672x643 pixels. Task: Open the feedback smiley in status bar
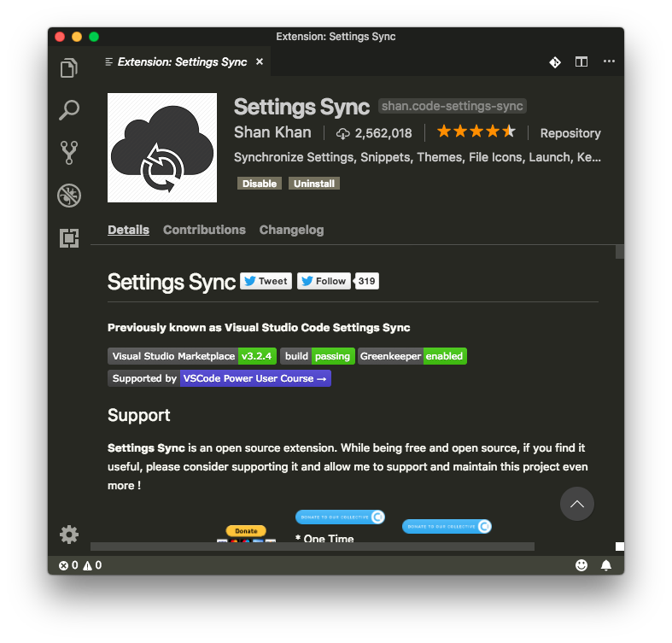pos(581,565)
